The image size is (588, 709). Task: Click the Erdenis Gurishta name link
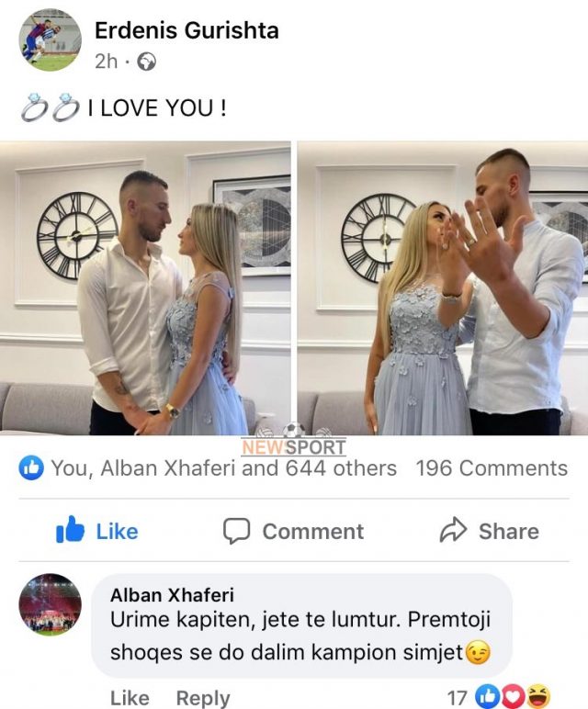click(187, 30)
